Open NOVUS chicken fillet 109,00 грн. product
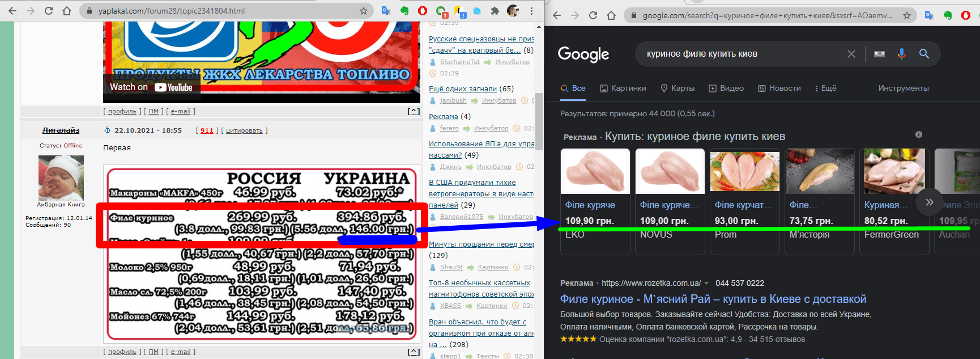Viewport: 980px width, 359px height. point(670,201)
